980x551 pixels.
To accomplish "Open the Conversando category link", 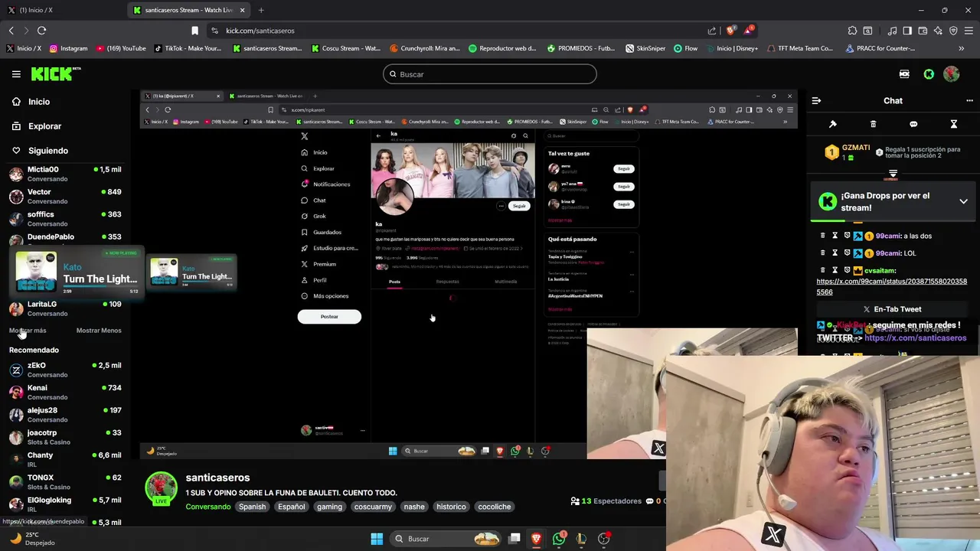I will tap(207, 507).
